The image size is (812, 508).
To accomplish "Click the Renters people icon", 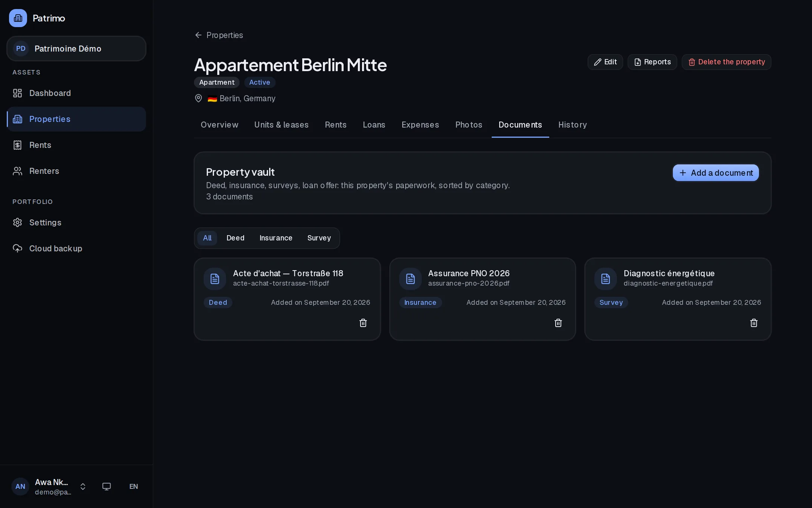I will click(17, 171).
